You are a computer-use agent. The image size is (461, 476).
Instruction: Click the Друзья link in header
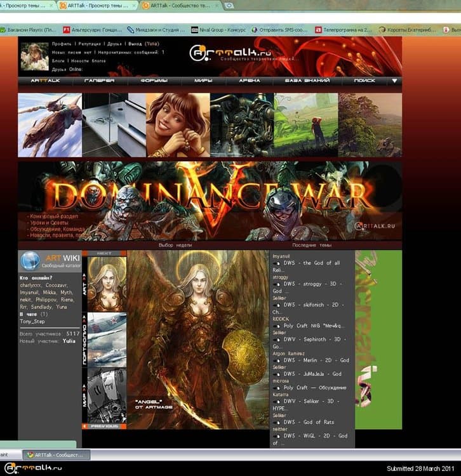(x=114, y=44)
